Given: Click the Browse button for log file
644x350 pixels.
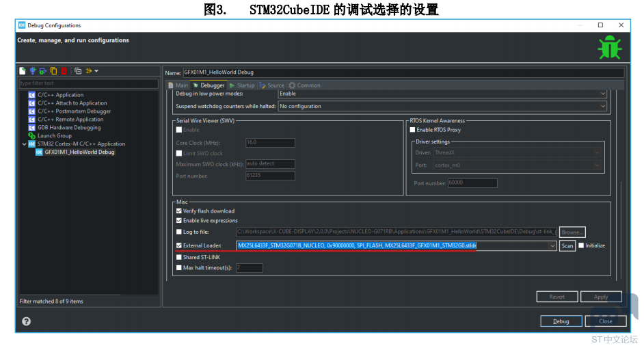Looking at the screenshot, I should 572,232.
